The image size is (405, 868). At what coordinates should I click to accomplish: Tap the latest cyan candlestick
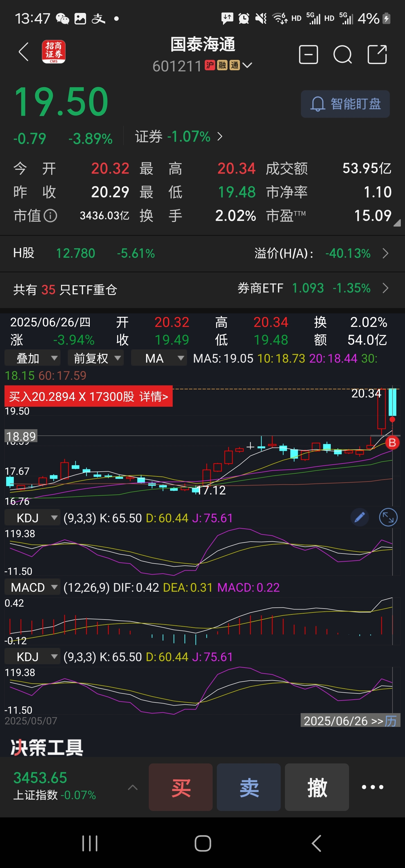click(x=392, y=402)
